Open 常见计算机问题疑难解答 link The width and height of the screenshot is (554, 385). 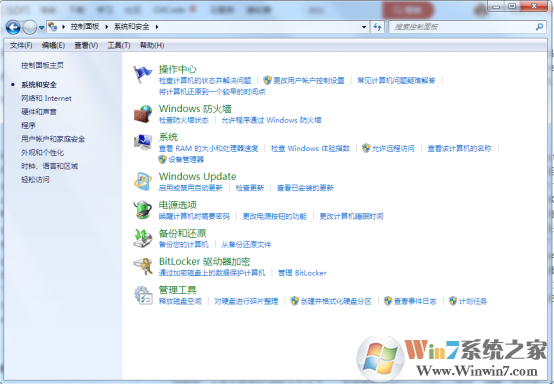pos(396,81)
